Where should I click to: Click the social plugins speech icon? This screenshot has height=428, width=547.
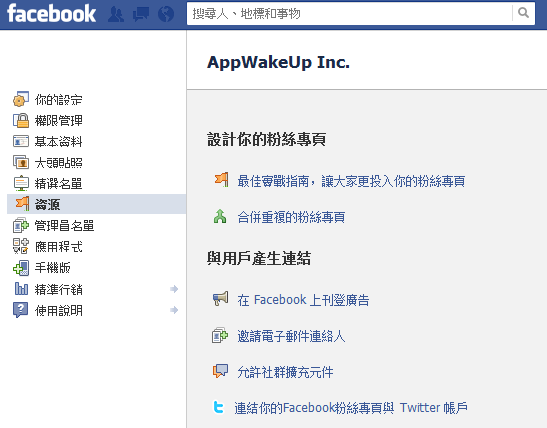(220, 371)
